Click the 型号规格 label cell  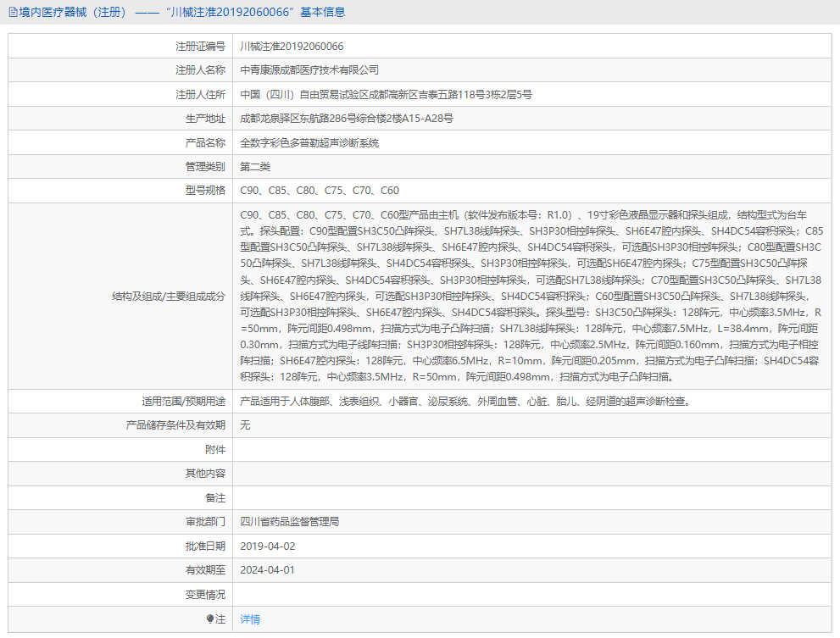[x=120, y=191]
